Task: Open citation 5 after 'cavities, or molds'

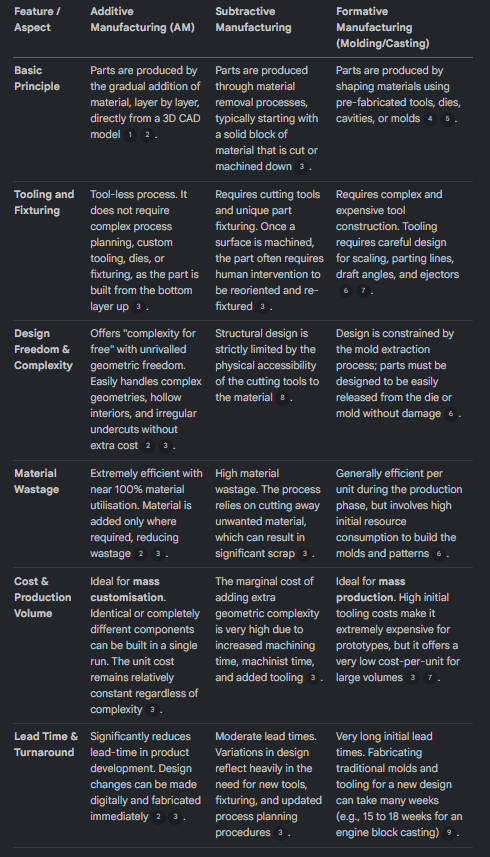Action: coord(447,119)
